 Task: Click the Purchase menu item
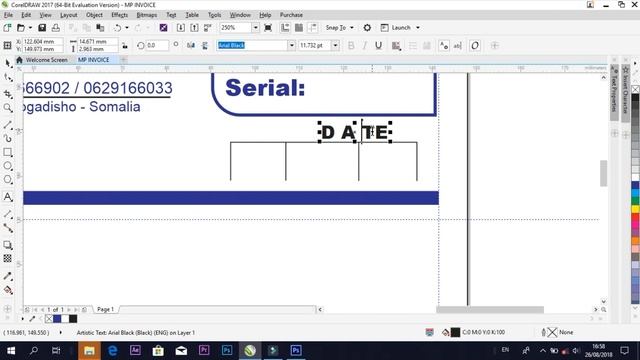(291, 15)
